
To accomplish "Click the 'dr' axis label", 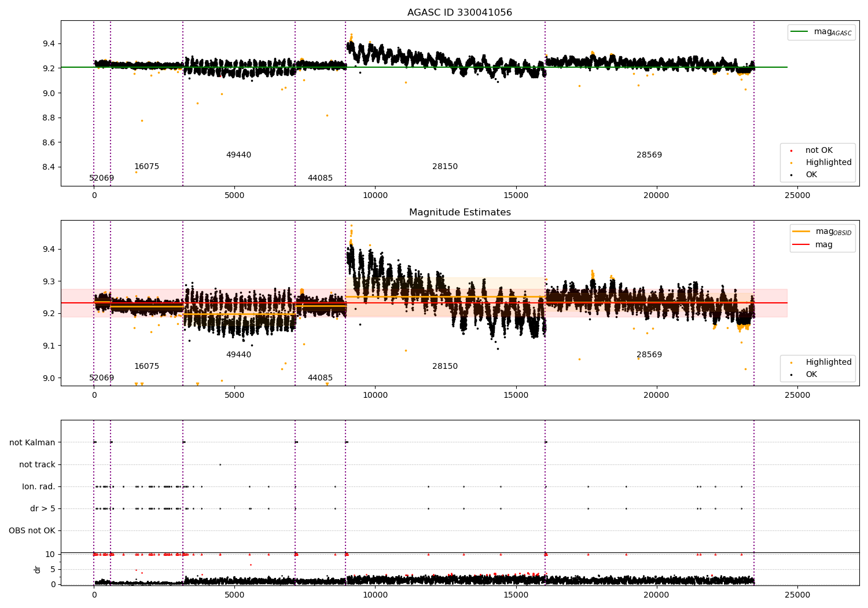I will (38, 570).
